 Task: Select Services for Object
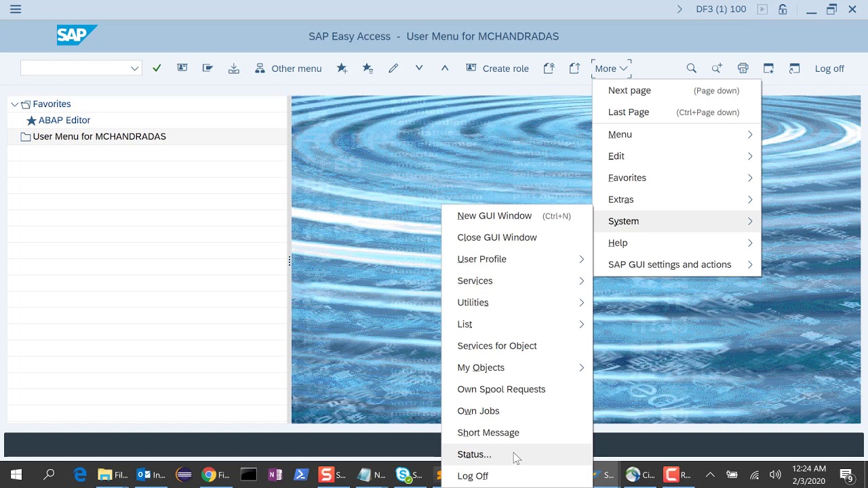point(517,346)
